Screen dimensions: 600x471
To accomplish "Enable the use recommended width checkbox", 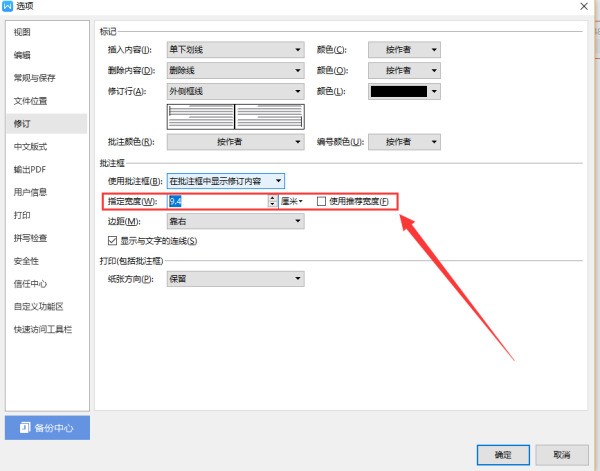I will pyautogui.click(x=321, y=201).
